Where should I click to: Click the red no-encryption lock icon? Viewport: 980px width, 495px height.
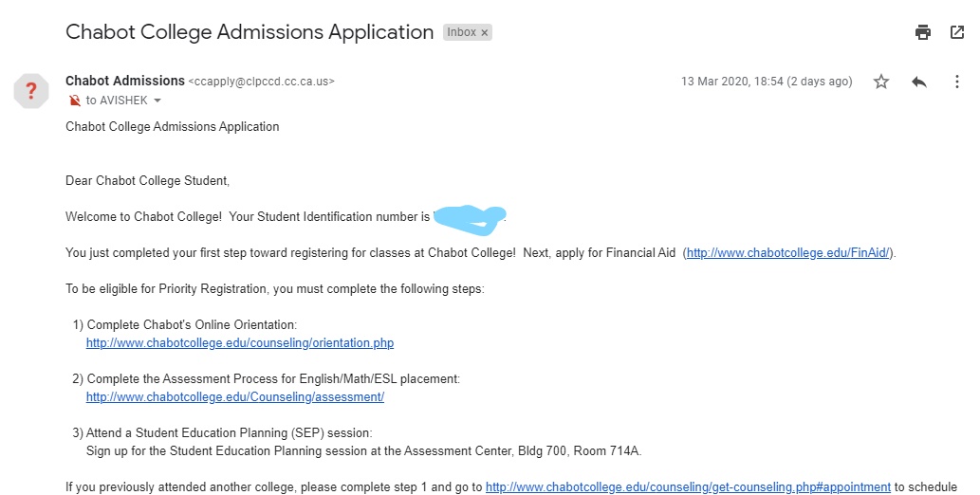click(75, 101)
